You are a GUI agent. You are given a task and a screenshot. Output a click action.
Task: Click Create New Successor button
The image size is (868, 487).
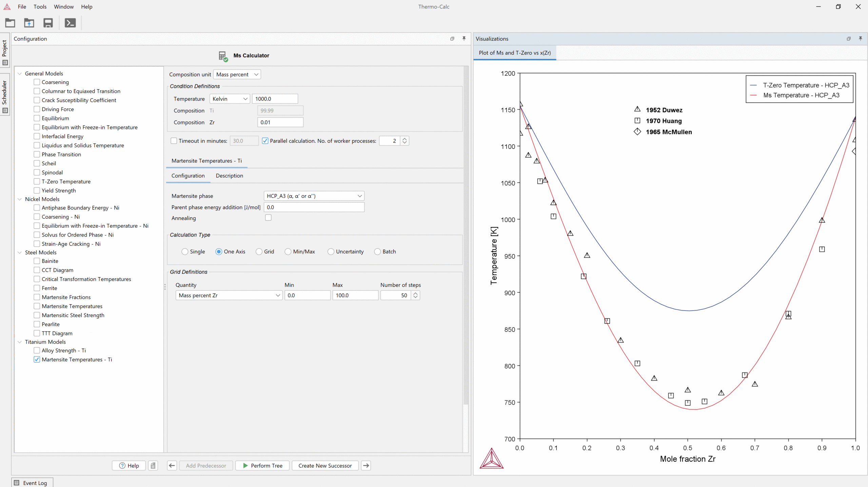pos(325,466)
